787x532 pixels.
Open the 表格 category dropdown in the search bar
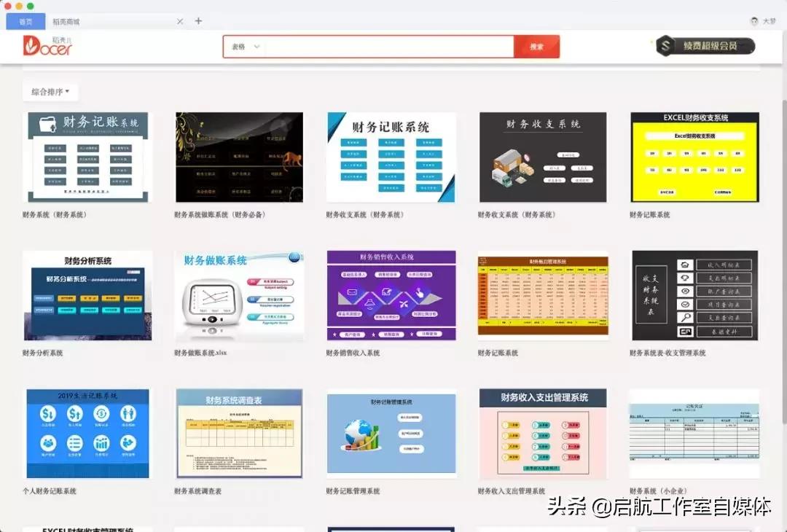[x=244, y=45]
